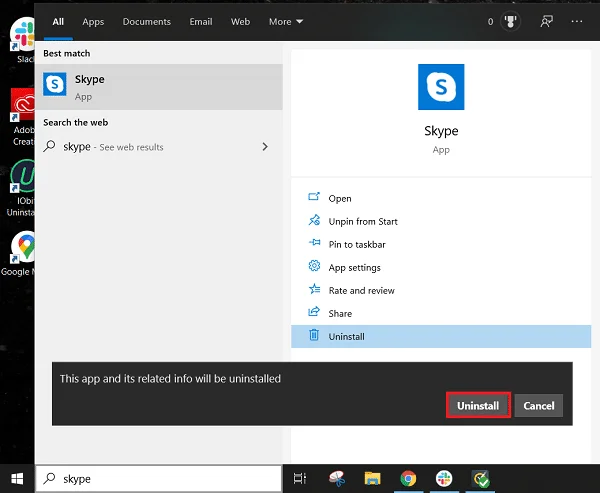Choose Unpin from Start
The height and width of the screenshot is (493, 600).
tap(441, 221)
